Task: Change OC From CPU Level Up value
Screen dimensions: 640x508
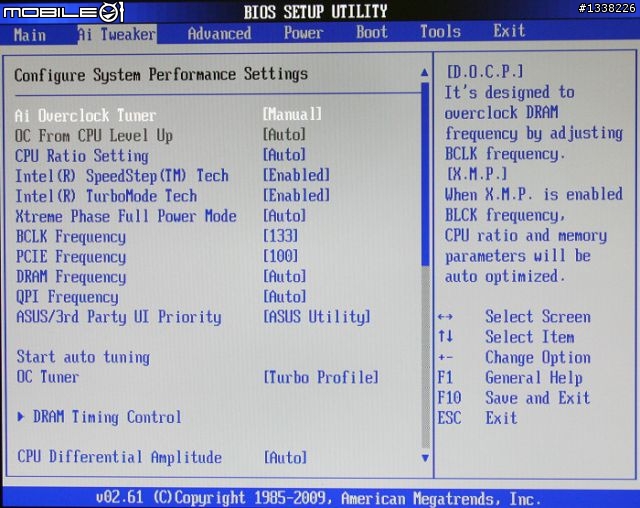Action: click(x=284, y=134)
